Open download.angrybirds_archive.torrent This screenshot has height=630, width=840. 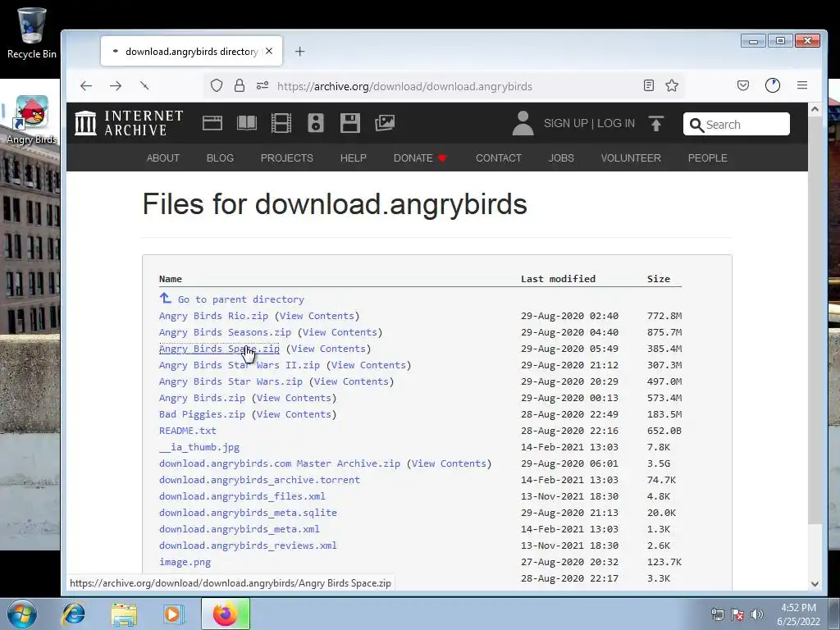click(259, 480)
